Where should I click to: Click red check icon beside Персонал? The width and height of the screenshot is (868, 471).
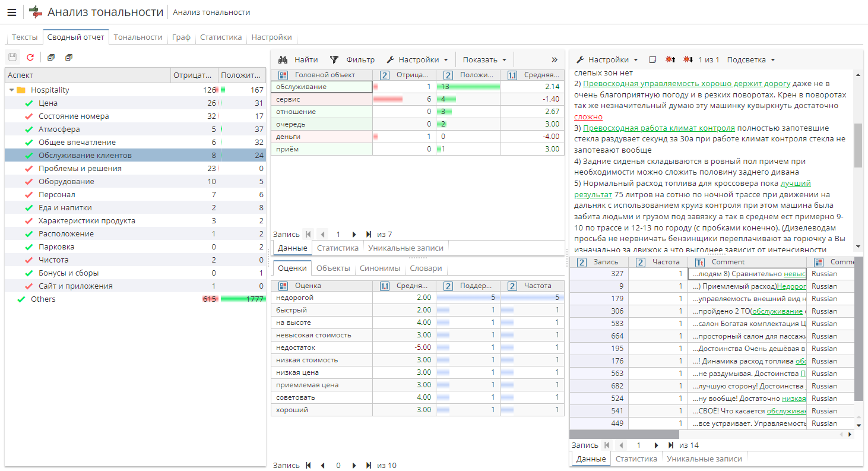(x=29, y=195)
